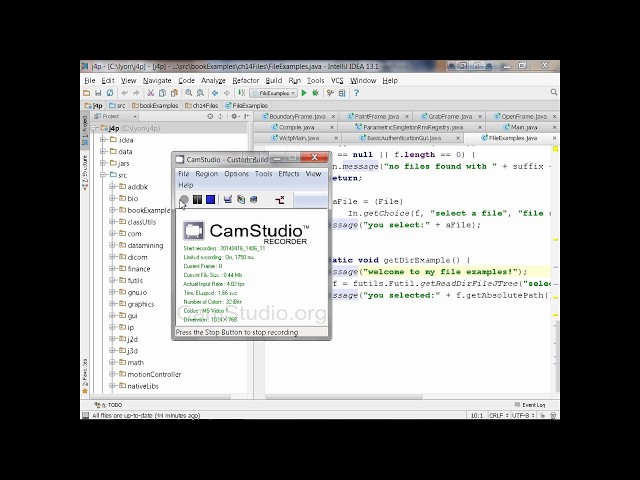Collapse the src folder
The width and height of the screenshot is (640, 480).
click(x=104, y=175)
